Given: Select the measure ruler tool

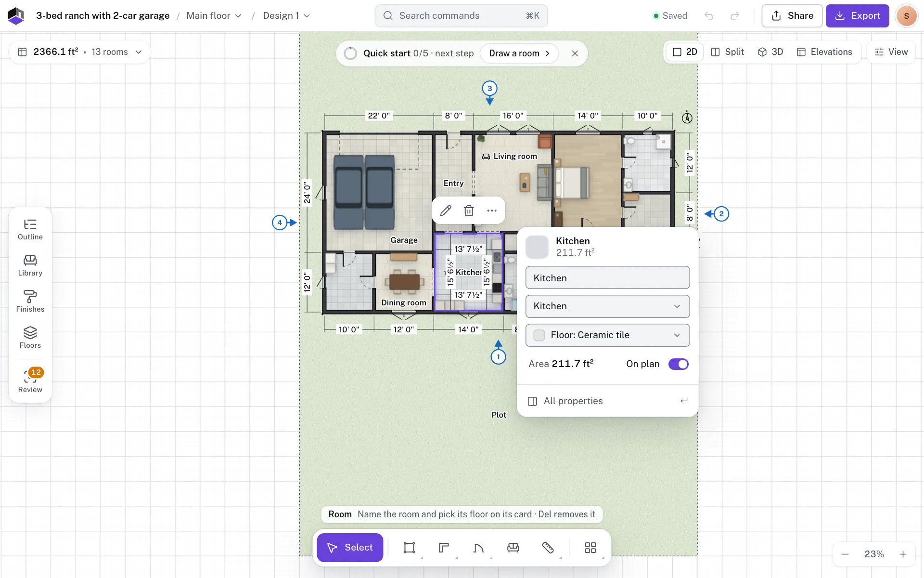Looking at the screenshot, I should [x=548, y=548].
